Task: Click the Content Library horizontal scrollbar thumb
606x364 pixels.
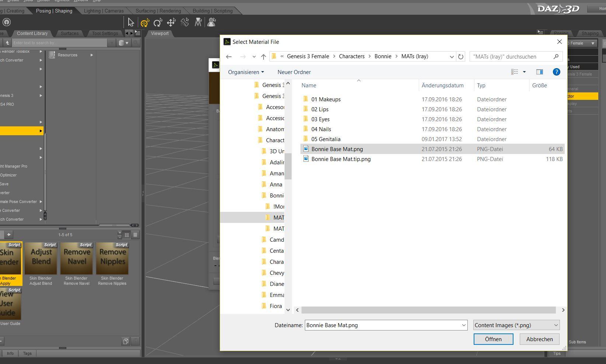Action: 114,225
